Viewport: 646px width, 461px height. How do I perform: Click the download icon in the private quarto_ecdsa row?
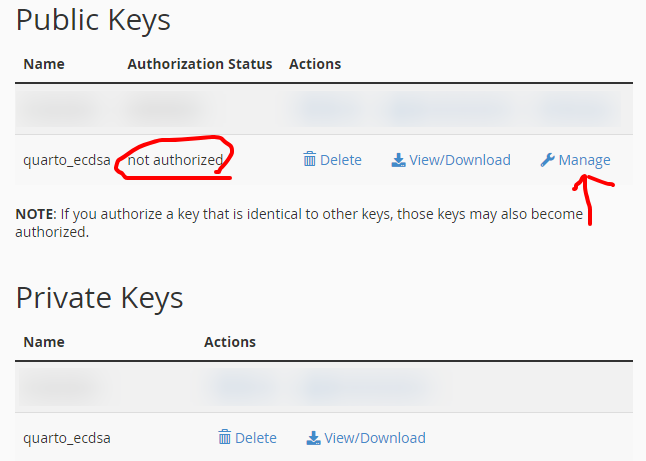(x=313, y=438)
